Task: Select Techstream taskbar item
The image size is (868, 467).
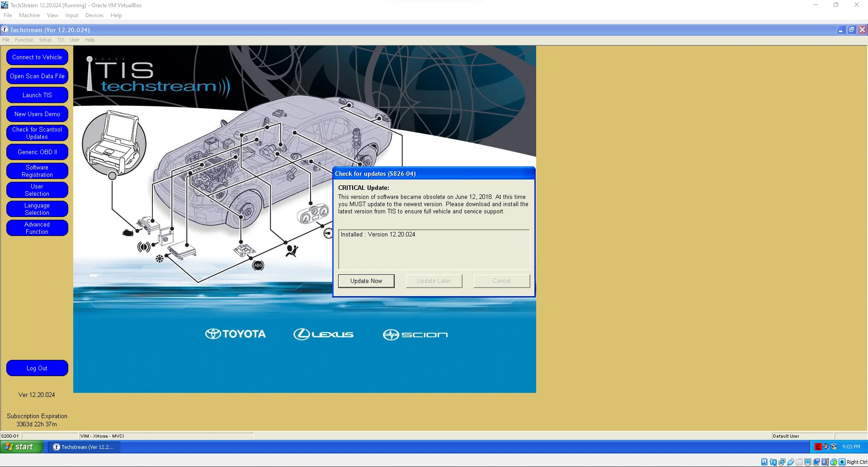Action: [x=84, y=447]
